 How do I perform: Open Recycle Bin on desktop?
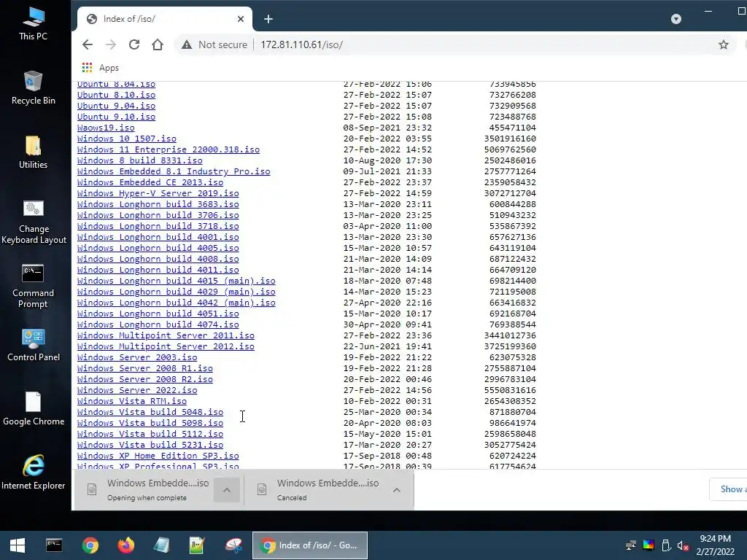pos(34,87)
